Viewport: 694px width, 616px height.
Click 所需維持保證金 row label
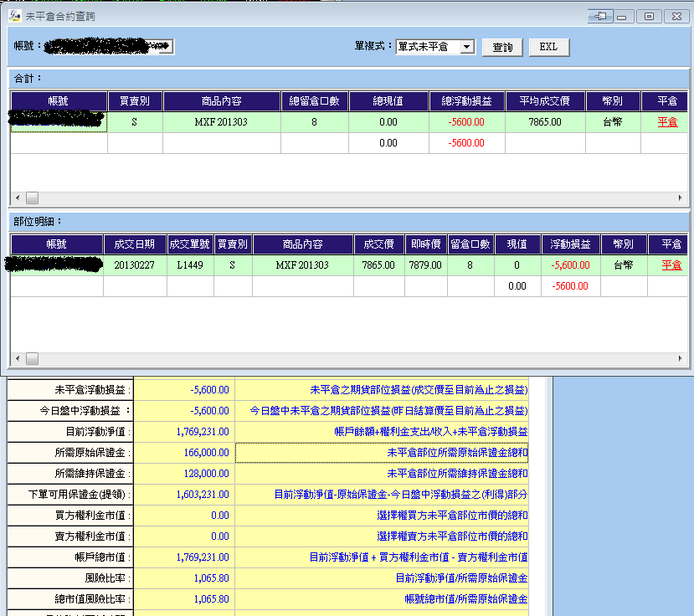[x=70, y=474]
